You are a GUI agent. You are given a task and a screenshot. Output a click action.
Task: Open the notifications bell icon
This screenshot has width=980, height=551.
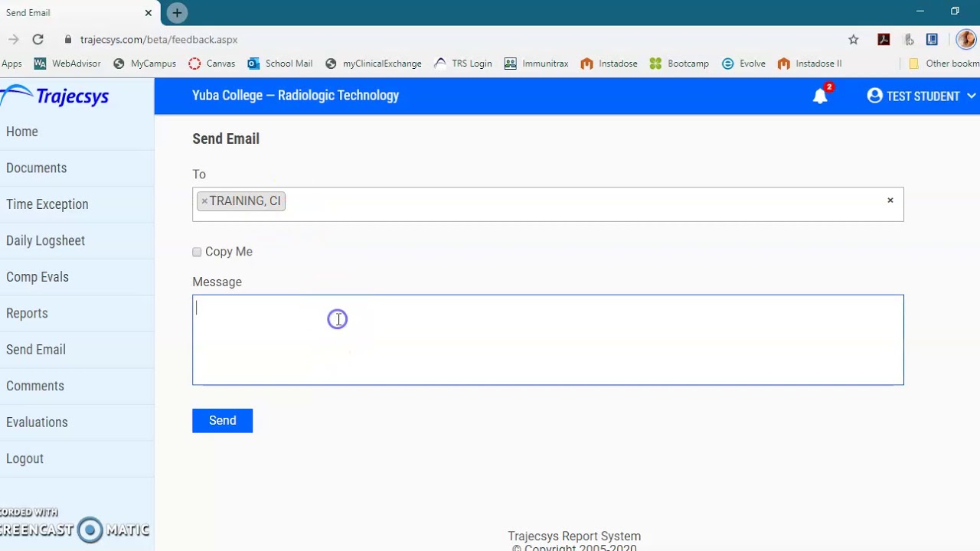coord(820,96)
